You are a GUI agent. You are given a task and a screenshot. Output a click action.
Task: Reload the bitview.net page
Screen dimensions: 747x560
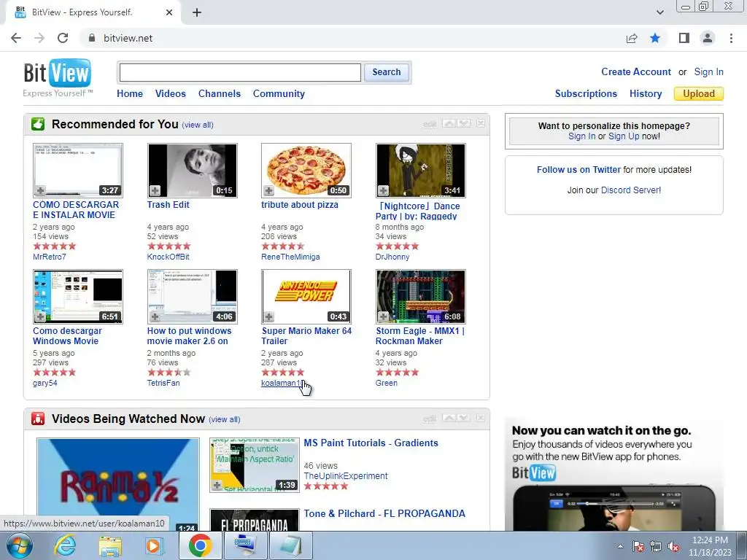pyautogui.click(x=63, y=38)
